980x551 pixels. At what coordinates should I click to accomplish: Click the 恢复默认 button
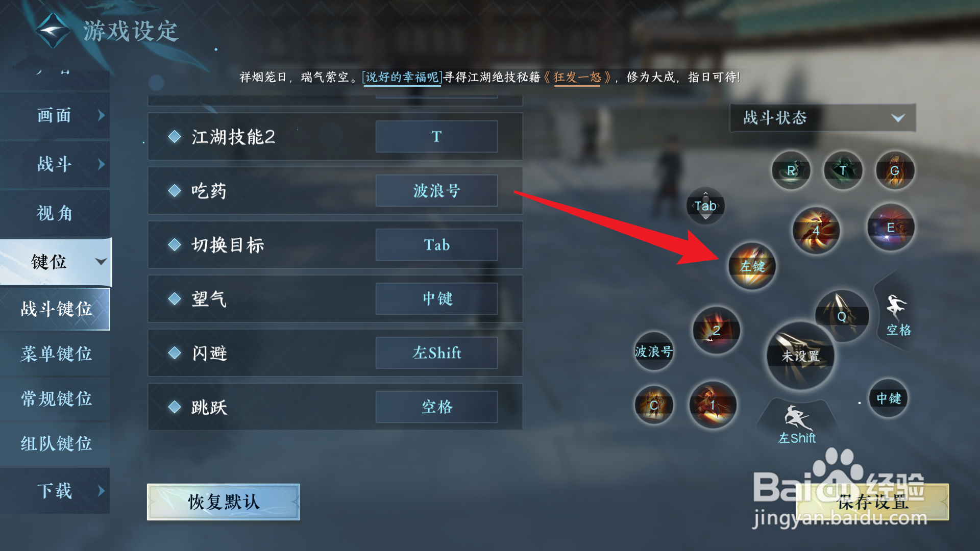224,502
